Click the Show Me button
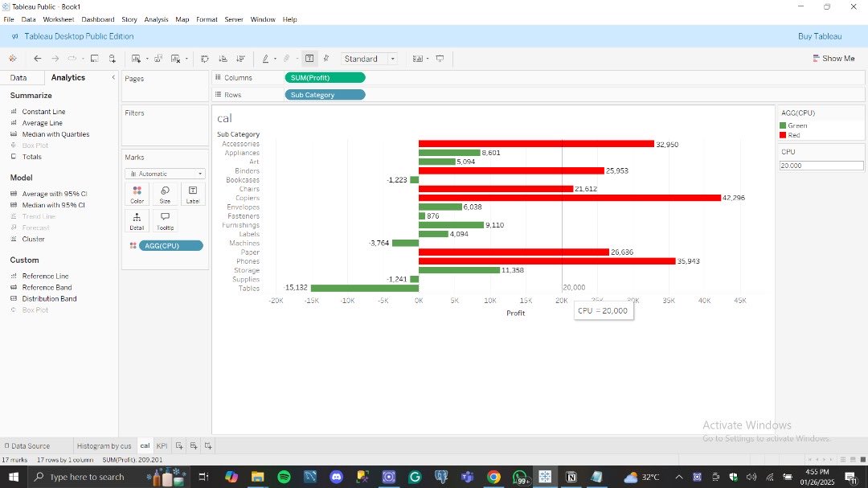This screenshot has height=488, width=868. 833,58
